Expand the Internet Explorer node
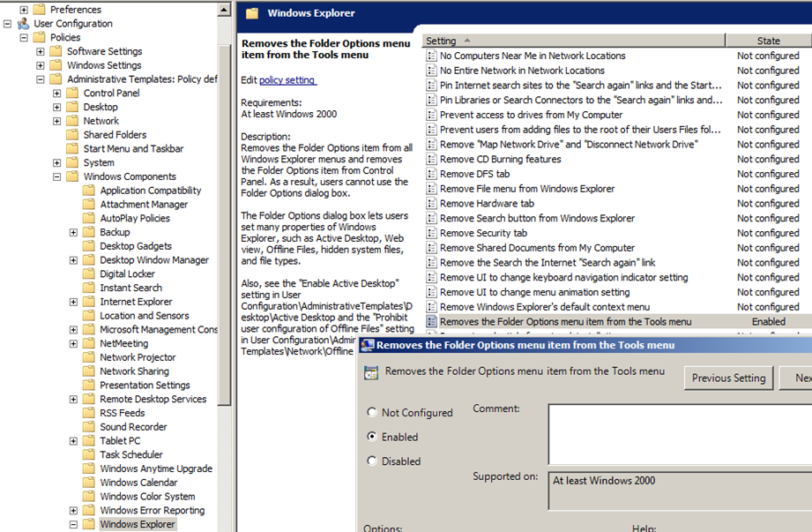Viewport: 812px width, 532px height. click(73, 302)
